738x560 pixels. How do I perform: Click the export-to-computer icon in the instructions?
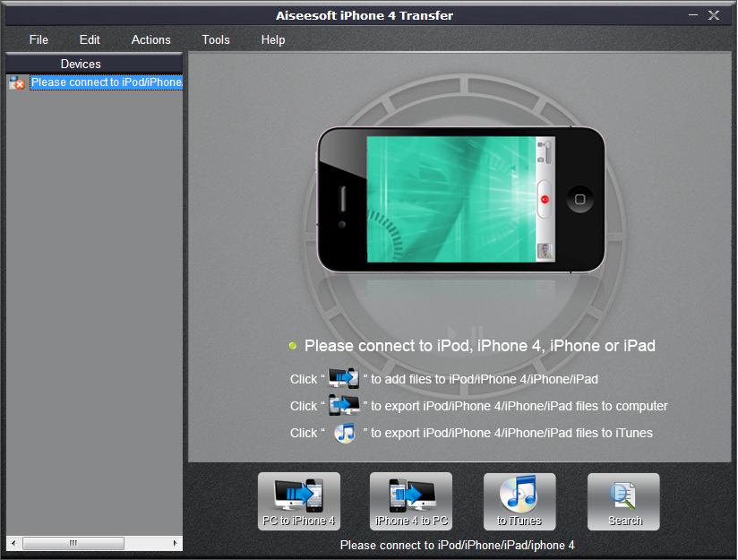(344, 405)
